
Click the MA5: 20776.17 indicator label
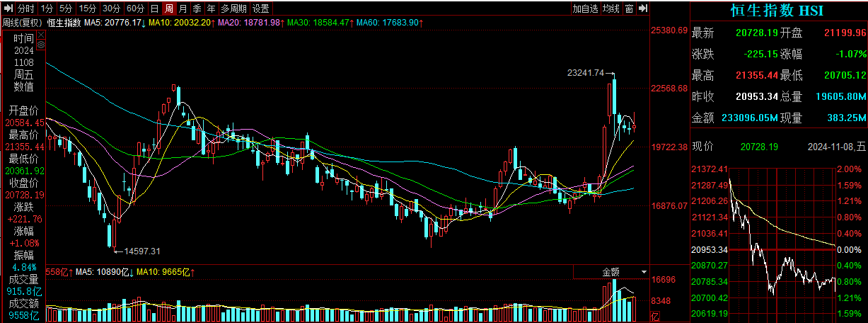pos(115,23)
